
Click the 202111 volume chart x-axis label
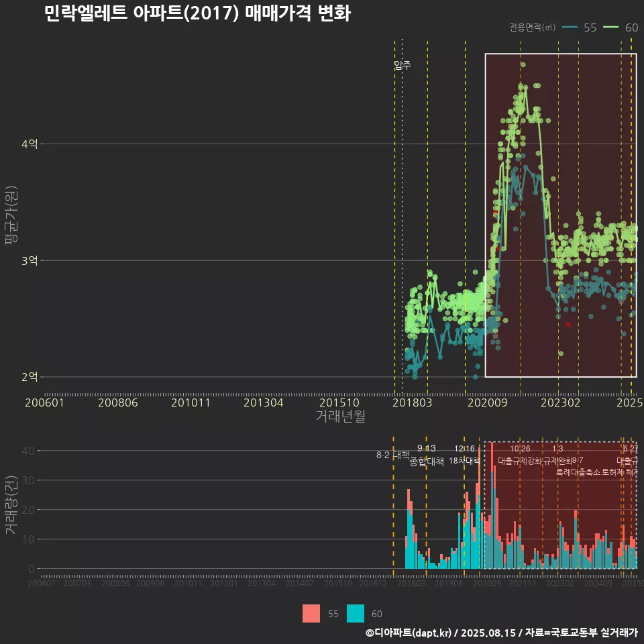[522, 584]
